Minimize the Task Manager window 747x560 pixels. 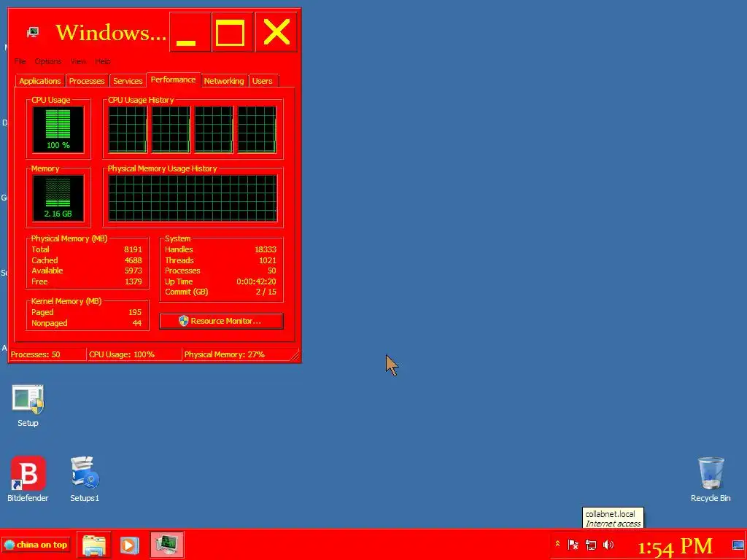pyautogui.click(x=190, y=32)
